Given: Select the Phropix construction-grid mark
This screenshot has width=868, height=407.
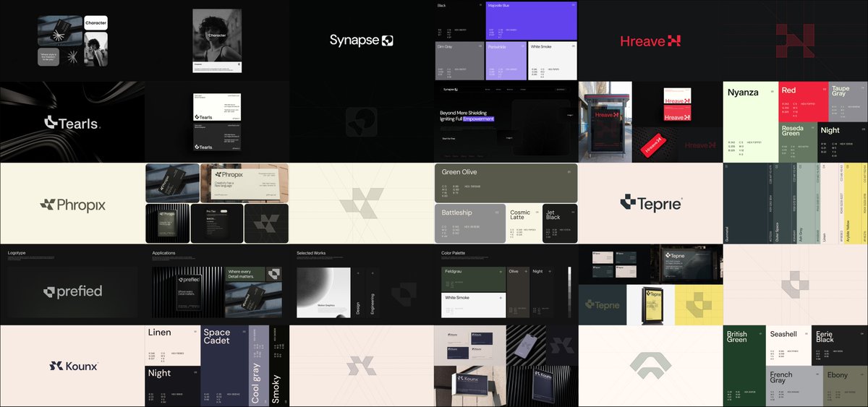Looking at the screenshot, I should click(x=361, y=203).
